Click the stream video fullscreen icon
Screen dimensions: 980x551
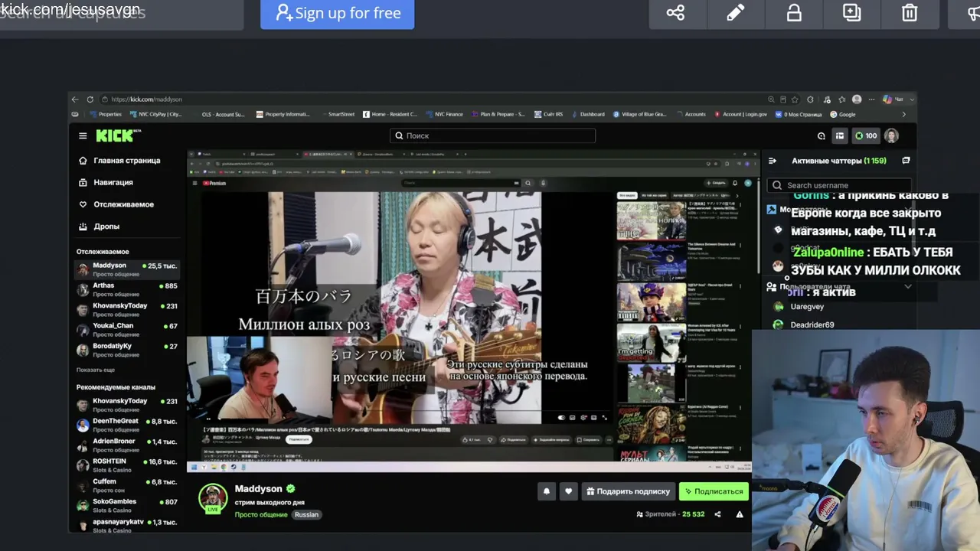point(605,418)
